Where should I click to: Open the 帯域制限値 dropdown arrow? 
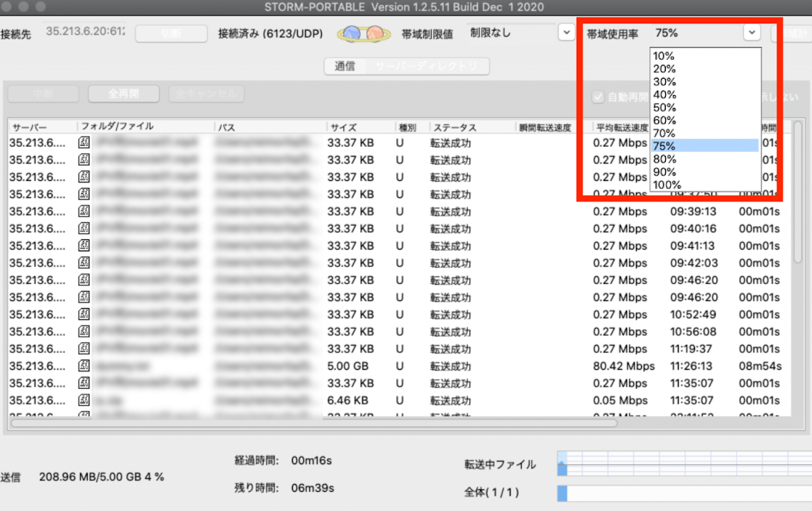click(567, 33)
